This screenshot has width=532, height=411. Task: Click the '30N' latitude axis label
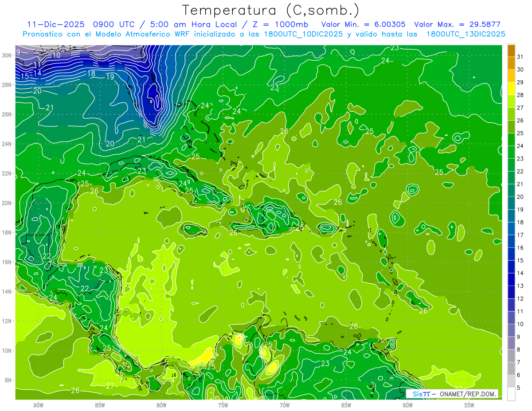coord(7,55)
